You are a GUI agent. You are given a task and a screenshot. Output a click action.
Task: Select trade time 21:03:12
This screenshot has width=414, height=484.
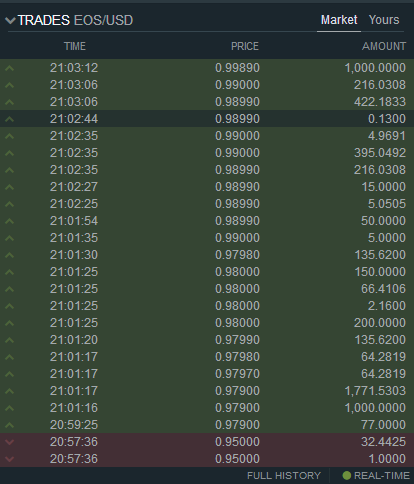(74, 68)
